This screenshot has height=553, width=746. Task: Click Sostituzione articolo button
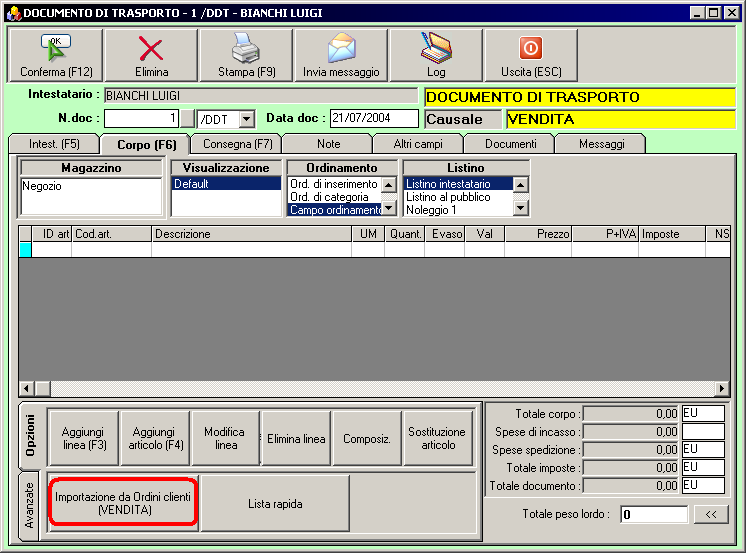[x=438, y=438]
